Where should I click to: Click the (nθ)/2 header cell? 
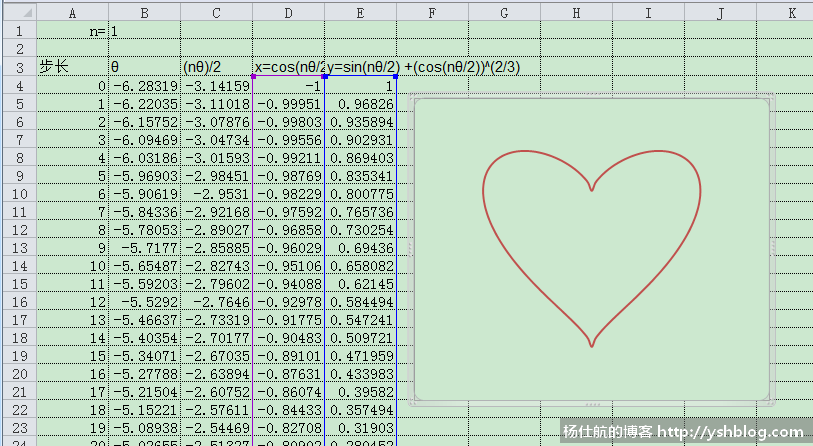point(217,67)
